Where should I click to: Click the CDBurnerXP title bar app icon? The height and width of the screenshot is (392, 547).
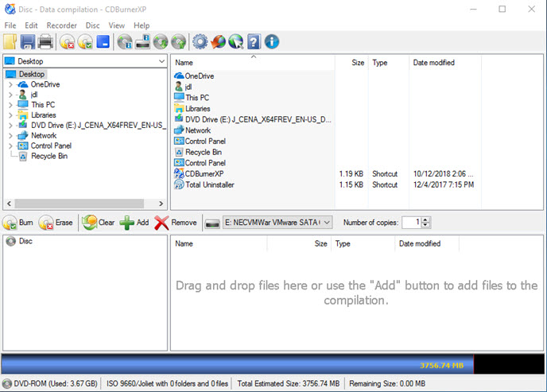point(10,9)
